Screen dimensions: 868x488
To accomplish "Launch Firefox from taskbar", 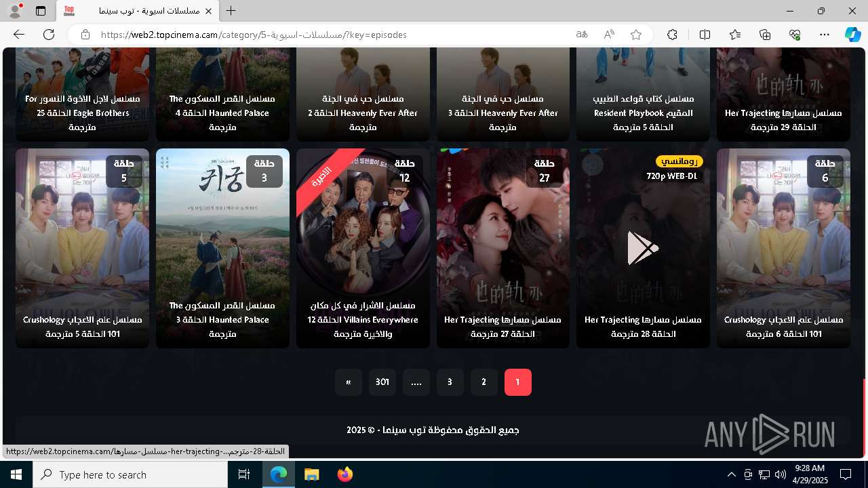I will coord(345,474).
